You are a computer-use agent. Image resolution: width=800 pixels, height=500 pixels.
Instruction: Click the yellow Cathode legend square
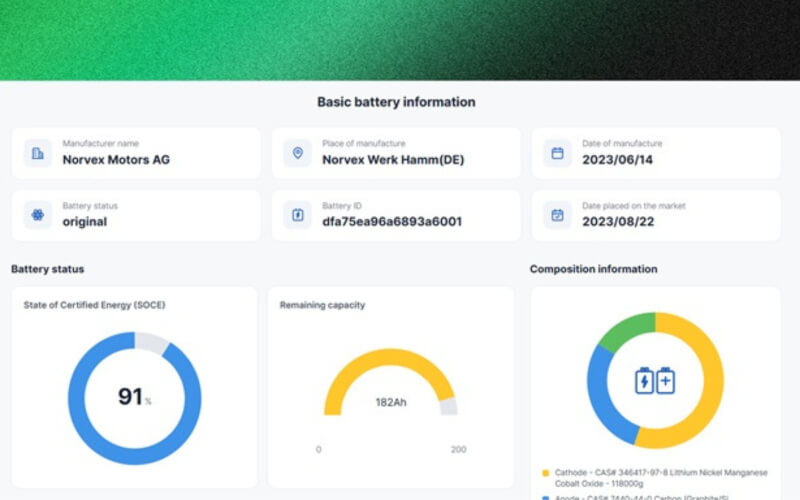pyautogui.click(x=545, y=473)
